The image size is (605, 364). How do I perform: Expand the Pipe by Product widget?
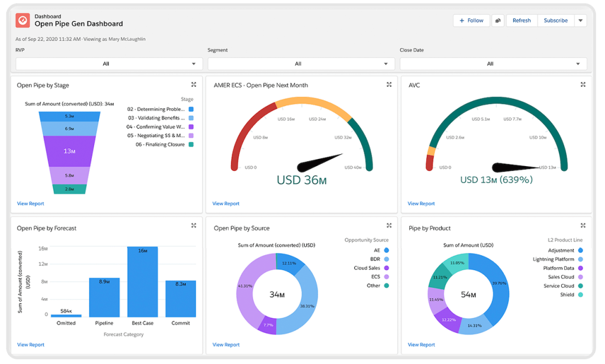coord(583,225)
